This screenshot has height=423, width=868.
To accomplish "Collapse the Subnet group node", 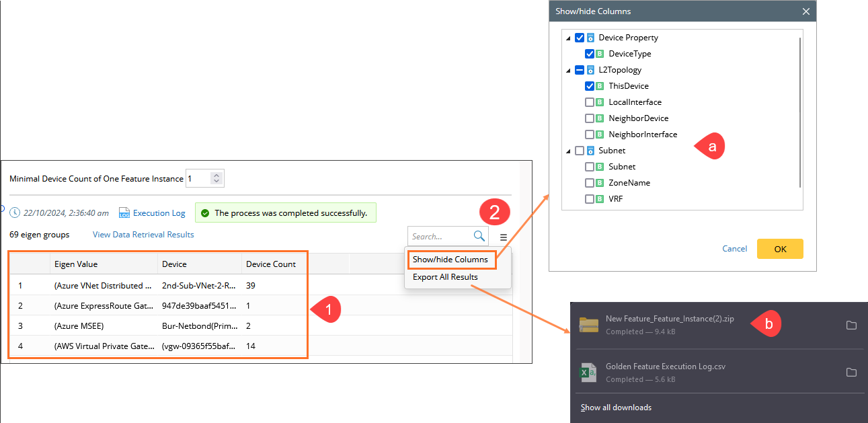I will [x=569, y=151].
